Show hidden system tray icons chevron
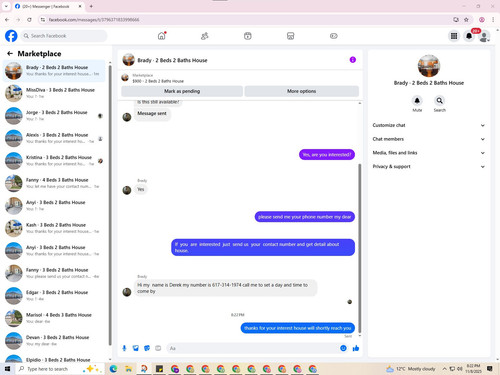This screenshot has width=500, height=375. pos(444,369)
